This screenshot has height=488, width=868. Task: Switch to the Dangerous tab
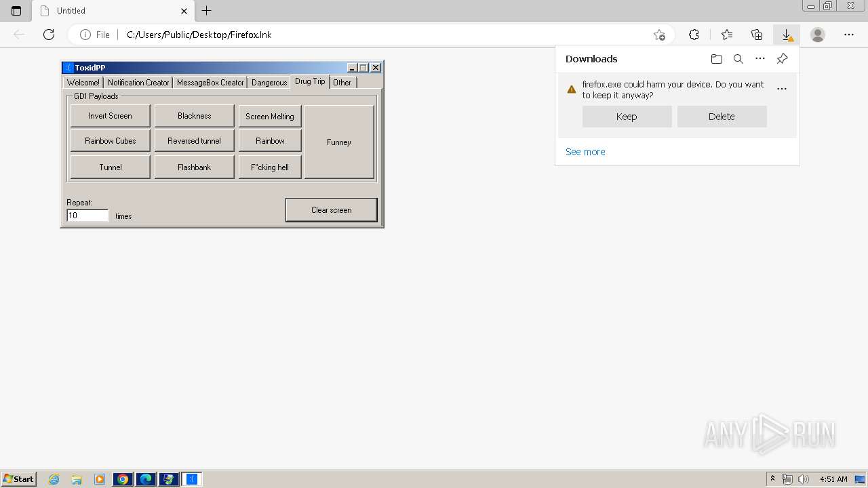[269, 83]
